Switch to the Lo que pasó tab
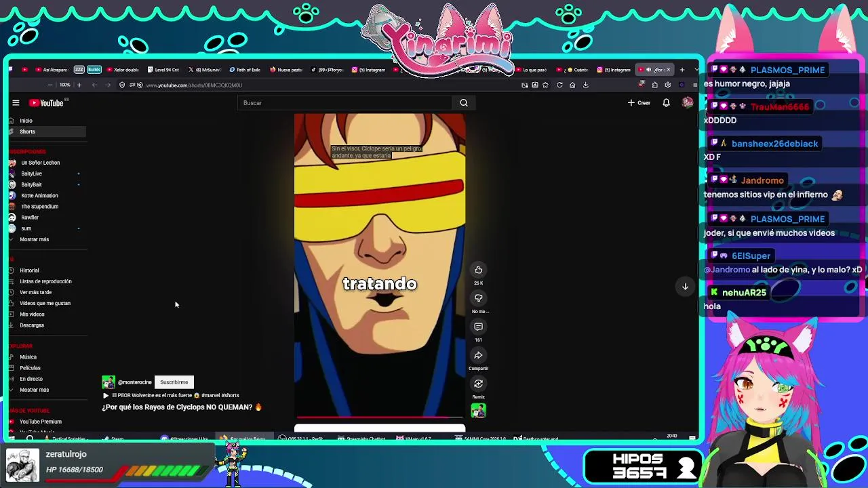Screen dimensions: 868x488 pyautogui.click(x=532, y=69)
